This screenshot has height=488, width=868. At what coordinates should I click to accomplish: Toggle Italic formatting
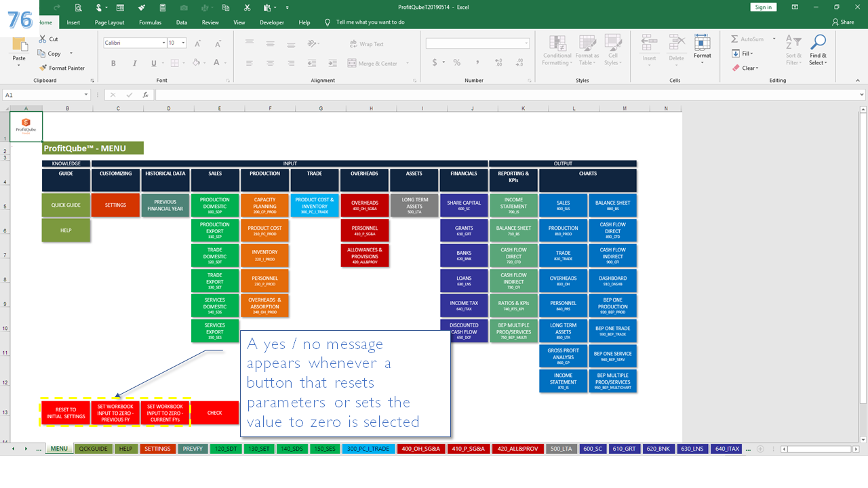click(134, 63)
